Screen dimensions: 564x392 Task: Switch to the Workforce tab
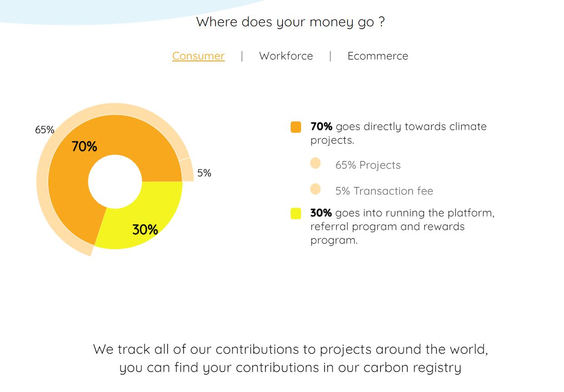click(286, 56)
